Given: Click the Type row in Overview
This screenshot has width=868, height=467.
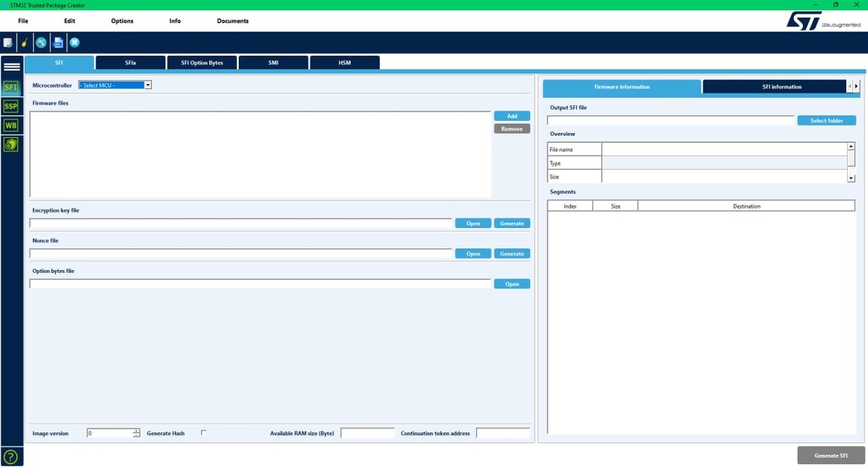Looking at the screenshot, I should [697, 163].
